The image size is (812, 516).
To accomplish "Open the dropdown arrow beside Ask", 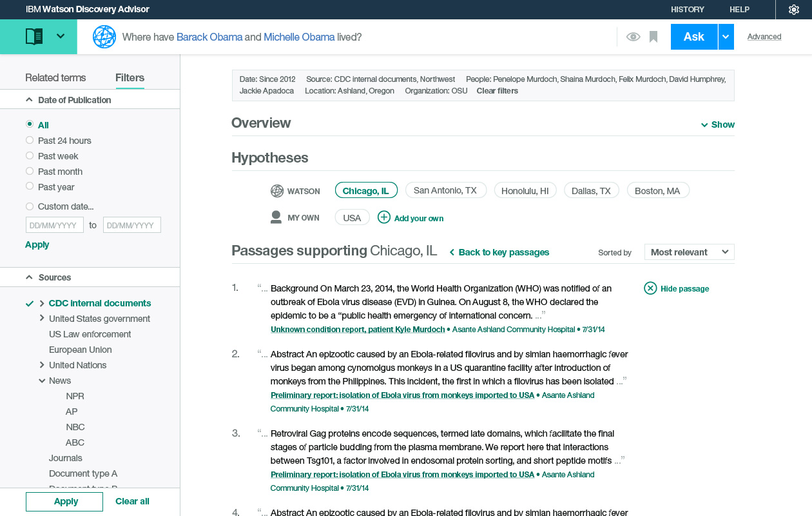I will point(726,37).
